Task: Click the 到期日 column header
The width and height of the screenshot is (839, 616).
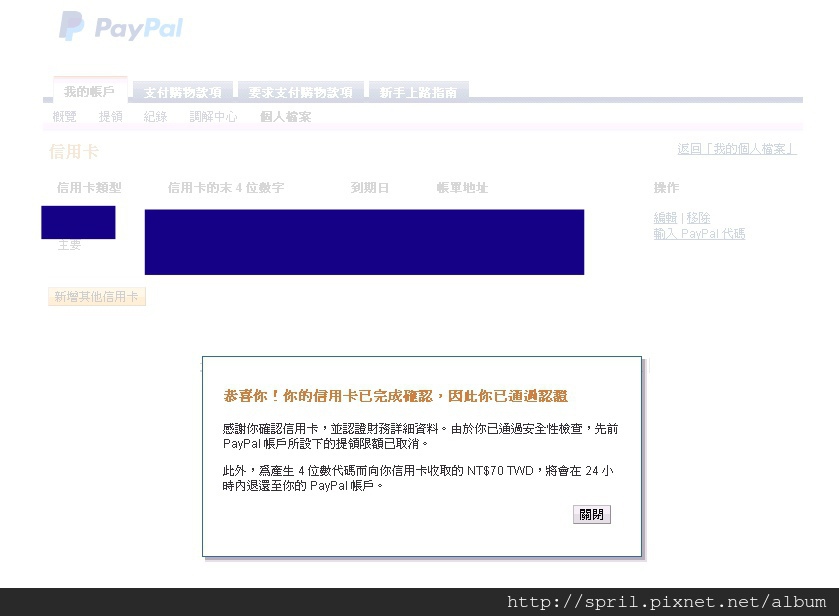Action: tap(370, 188)
